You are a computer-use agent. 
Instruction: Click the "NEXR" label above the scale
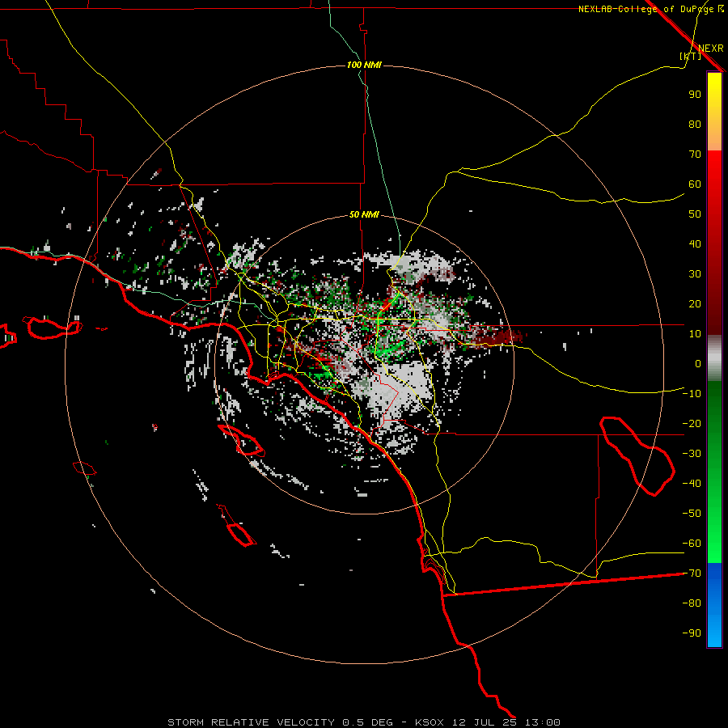click(711, 49)
